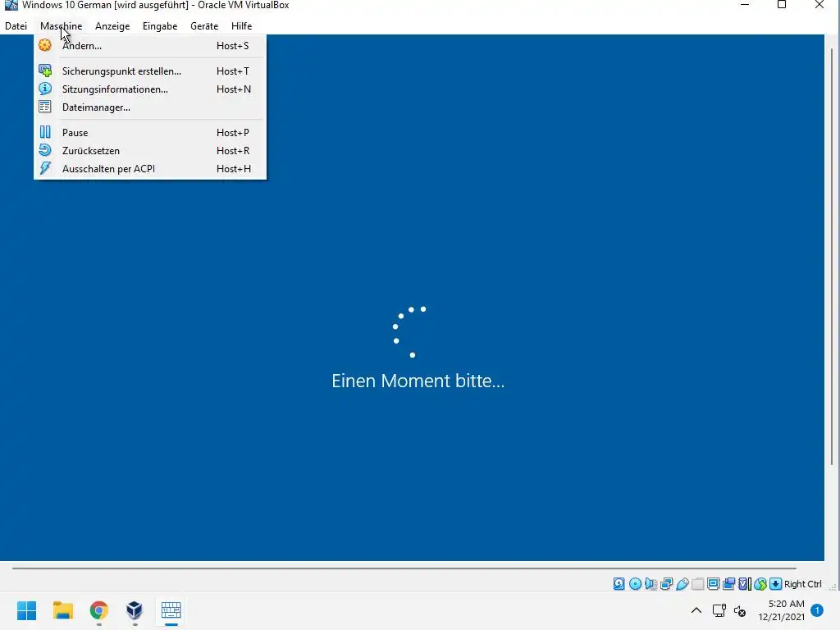Close the open Maschine menu
The image size is (840, 630).
pos(61,25)
